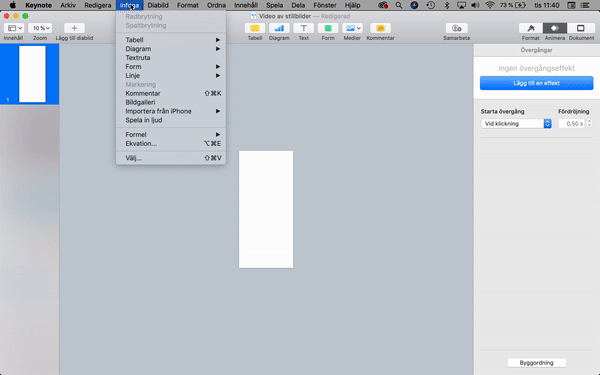Open the Arkiv menu

(x=68, y=5)
